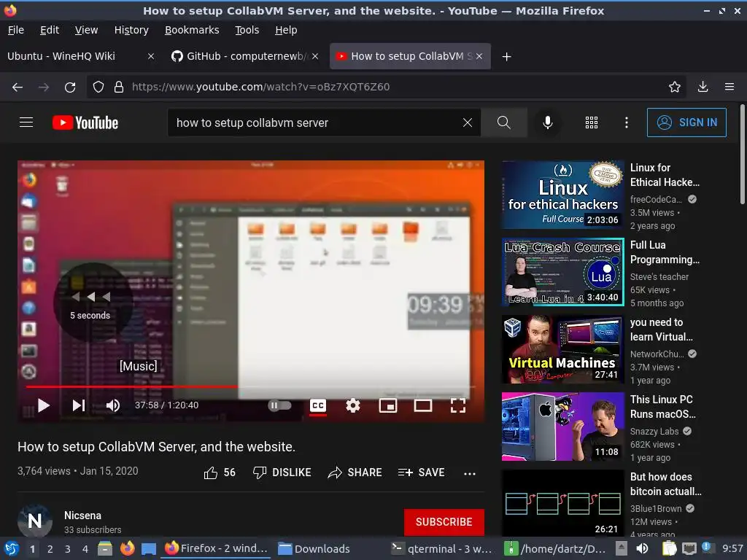View site security padlock info
This screenshot has width=747, height=560.
point(119,87)
